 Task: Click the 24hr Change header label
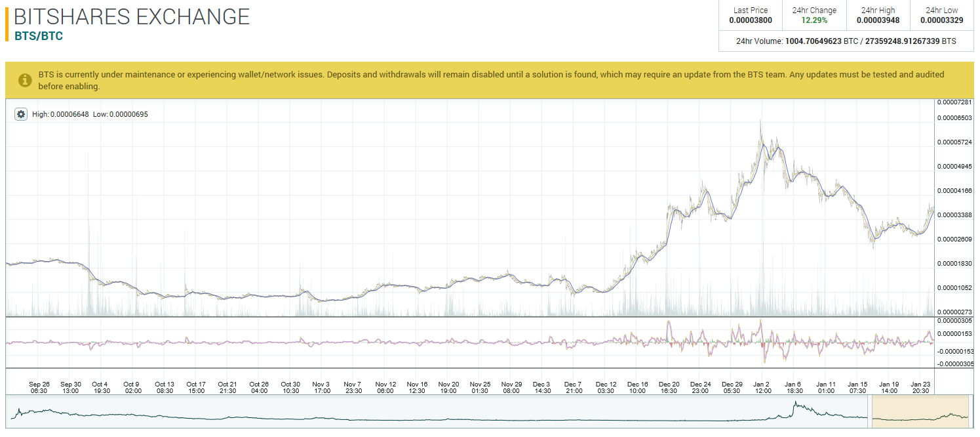point(814,10)
